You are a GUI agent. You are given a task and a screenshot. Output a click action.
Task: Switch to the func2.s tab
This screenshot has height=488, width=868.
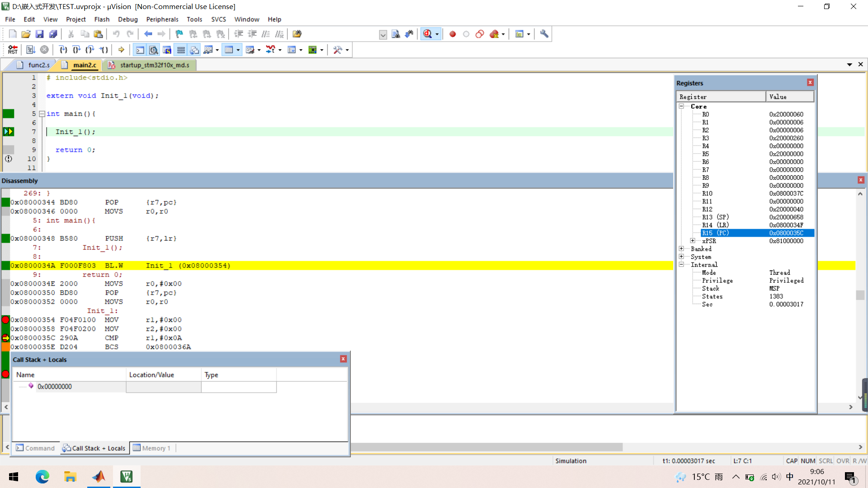pyautogui.click(x=38, y=65)
